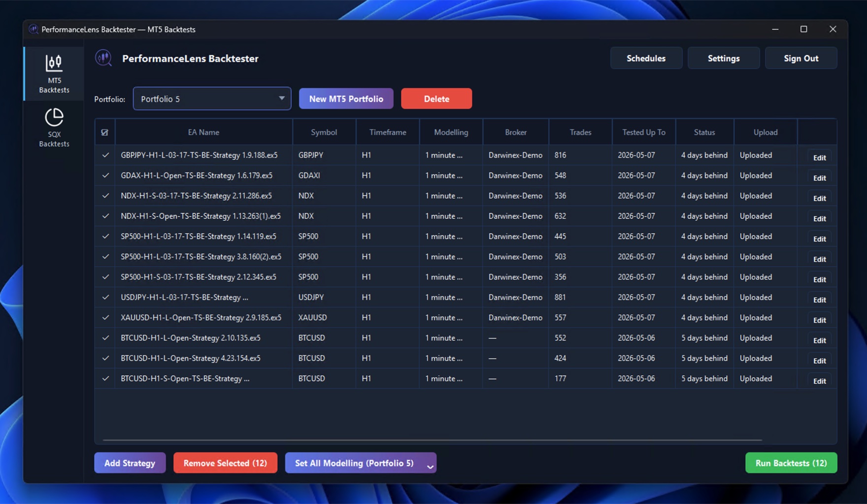Screen dimensions: 867x504
Task: Sort by Broker column header
Action: click(x=515, y=132)
